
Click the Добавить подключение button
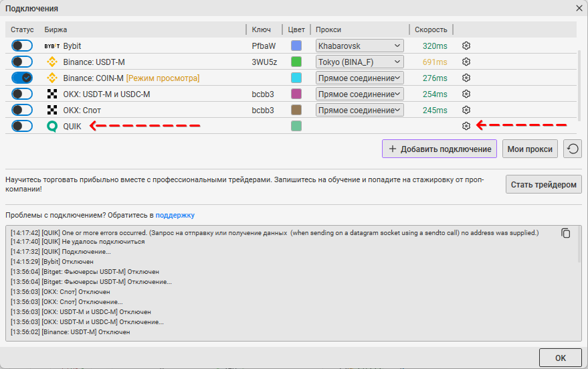point(439,149)
